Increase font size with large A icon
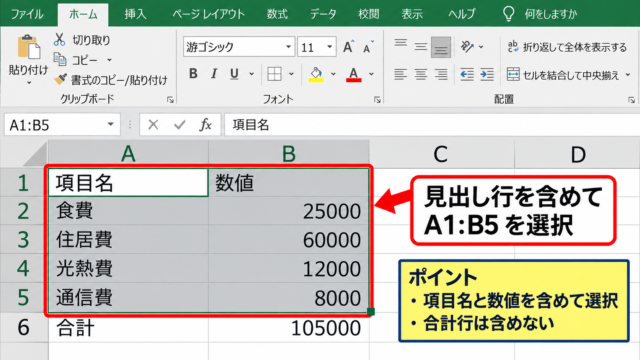The width and height of the screenshot is (640, 360). coord(348,47)
